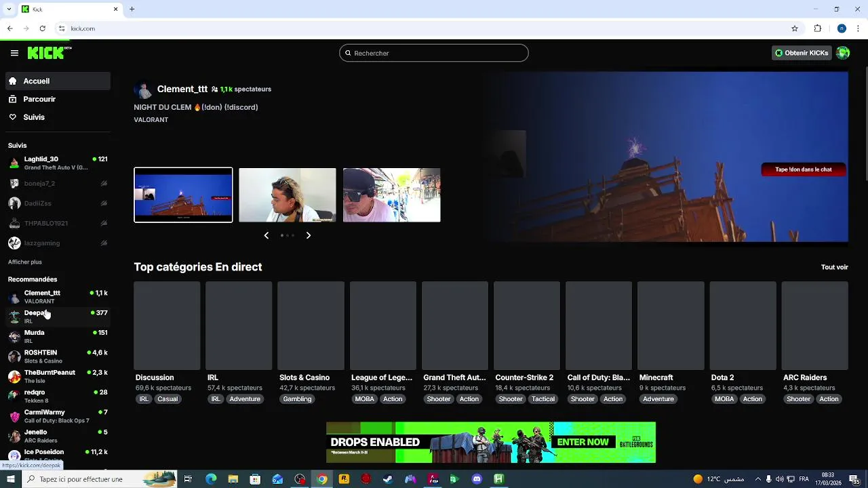Open the user profile avatar menu
This screenshot has width=868, height=488.
click(843, 53)
